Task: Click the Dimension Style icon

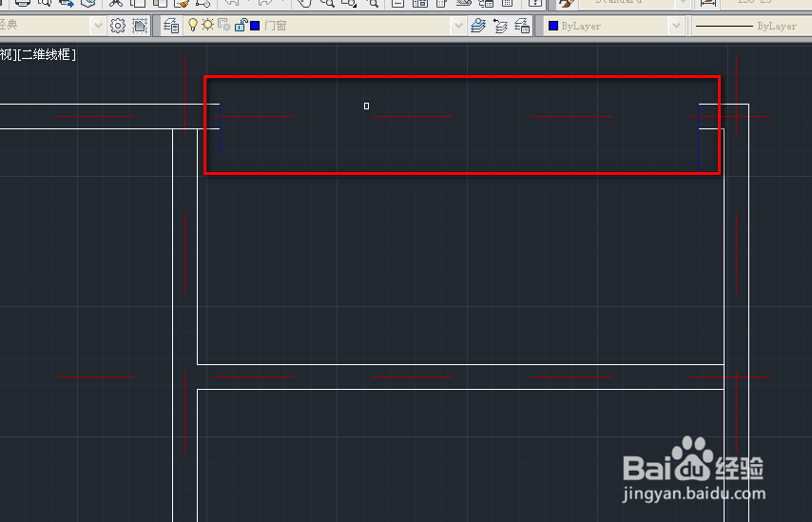Action: click(708, 3)
